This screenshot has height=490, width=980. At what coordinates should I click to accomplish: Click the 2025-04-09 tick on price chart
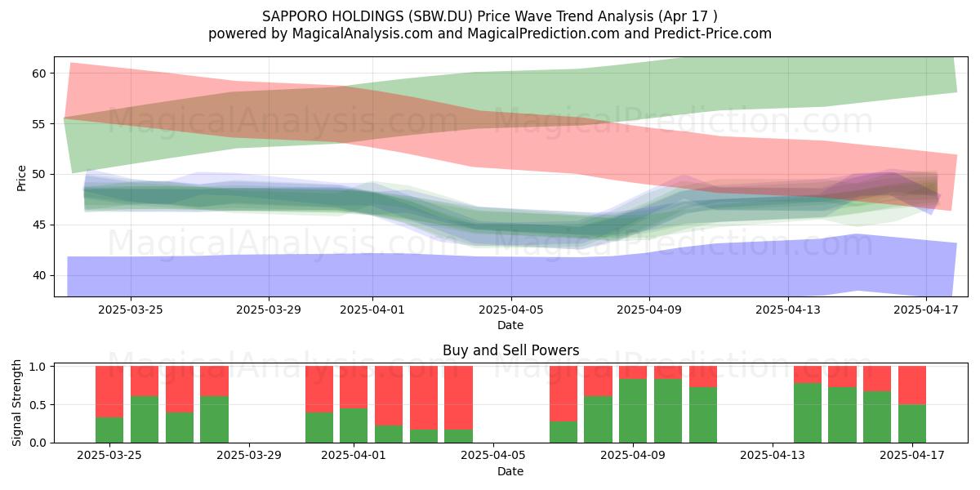[x=649, y=310]
